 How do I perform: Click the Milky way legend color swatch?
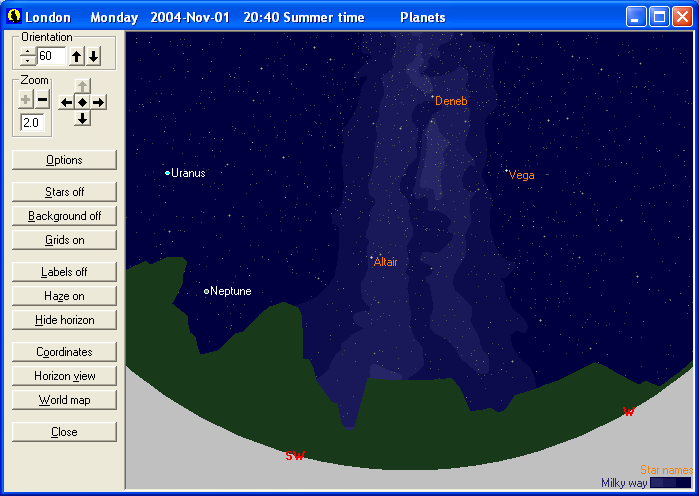[x=670, y=483]
